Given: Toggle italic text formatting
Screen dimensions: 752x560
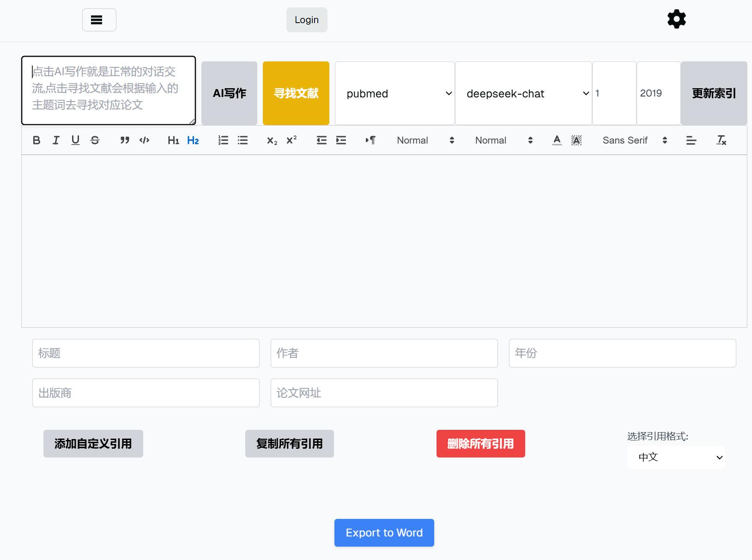Looking at the screenshot, I should (x=56, y=140).
